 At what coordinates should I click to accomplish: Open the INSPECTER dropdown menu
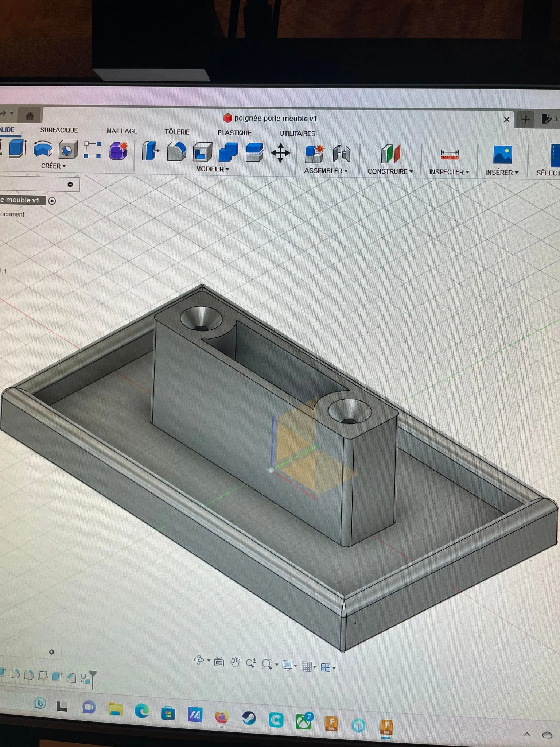point(449,172)
